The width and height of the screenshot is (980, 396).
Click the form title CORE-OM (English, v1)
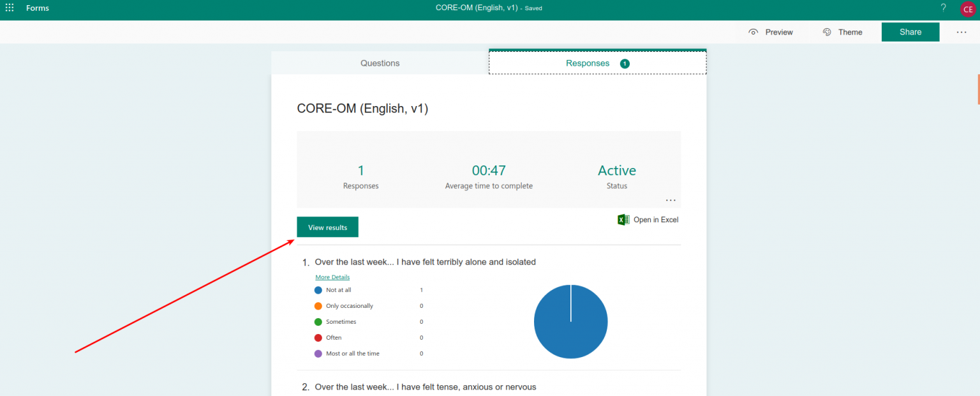[362, 109]
